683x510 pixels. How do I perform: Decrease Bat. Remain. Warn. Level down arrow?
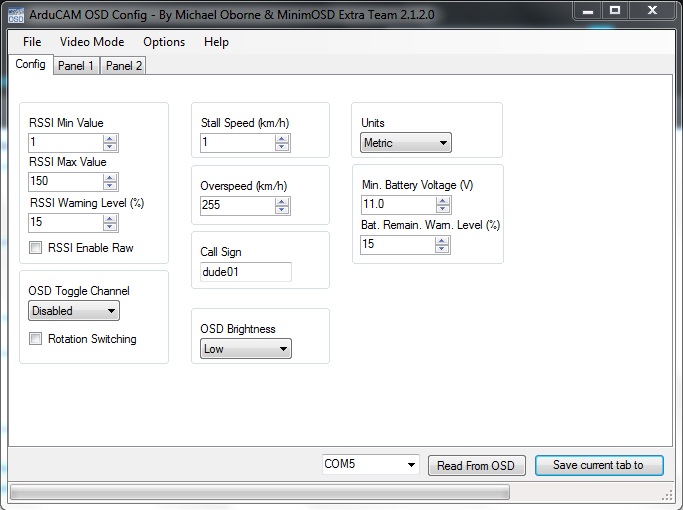pos(442,249)
